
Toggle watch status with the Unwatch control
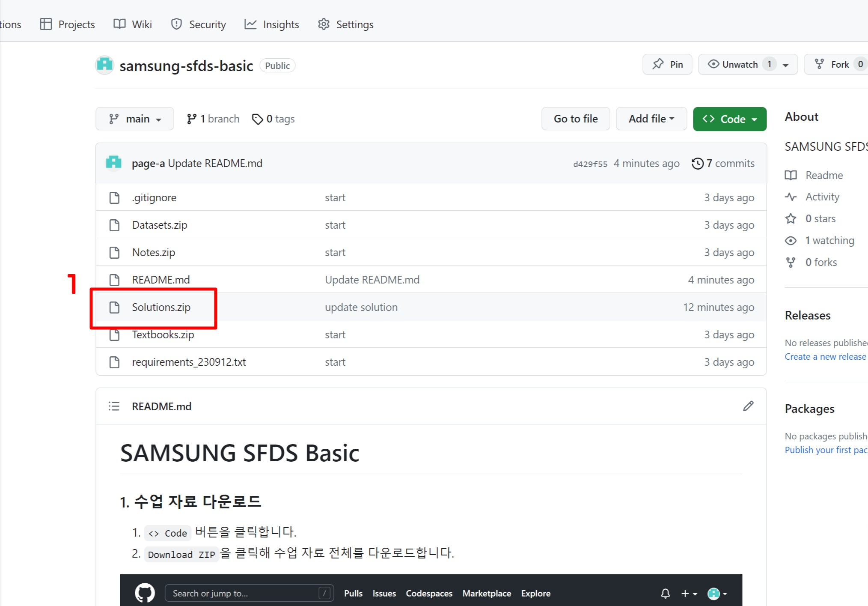tap(747, 64)
